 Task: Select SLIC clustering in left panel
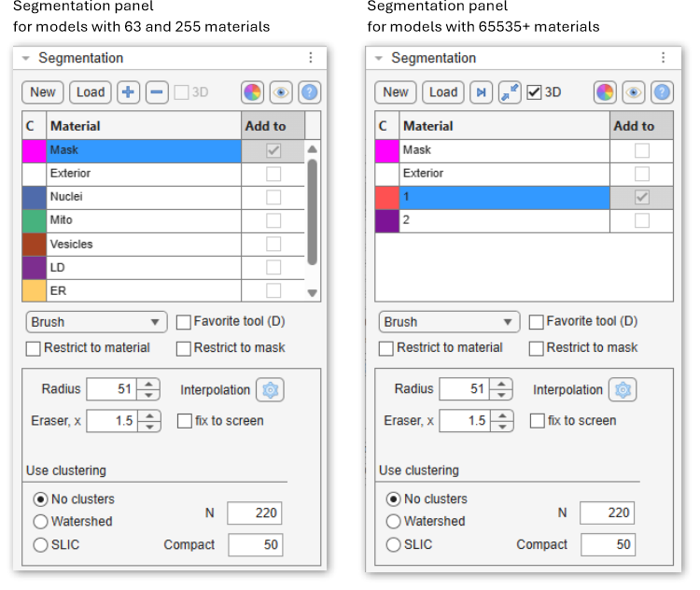[40, 544]
